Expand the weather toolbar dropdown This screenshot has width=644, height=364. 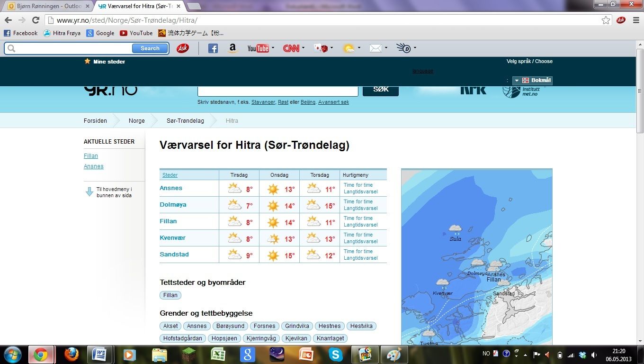pyautogui.click(x=359, y=48)
